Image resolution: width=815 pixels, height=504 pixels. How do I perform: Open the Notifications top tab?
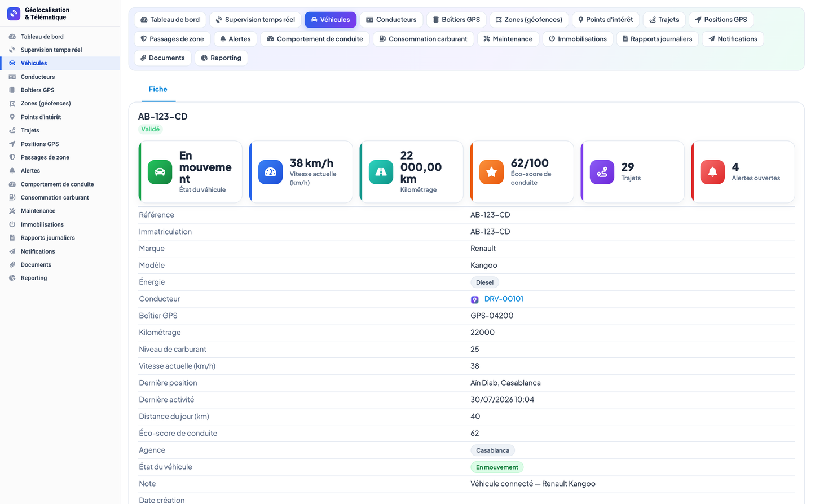pyautogui.click(x=733, y=39)
